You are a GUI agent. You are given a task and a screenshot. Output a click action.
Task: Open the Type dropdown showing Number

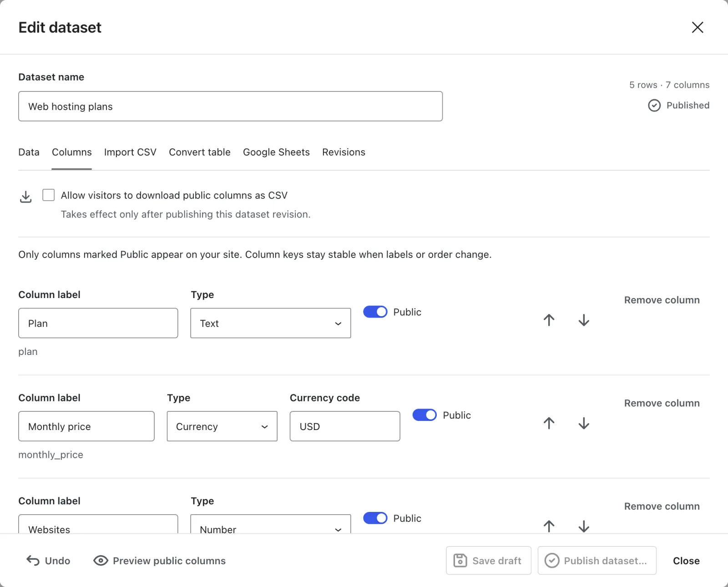[270, 524]
